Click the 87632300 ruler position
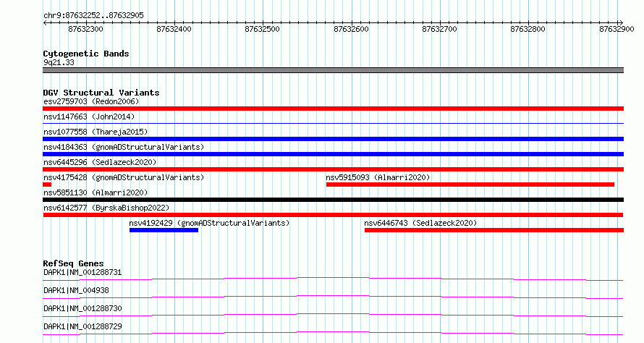 [86, 29]
